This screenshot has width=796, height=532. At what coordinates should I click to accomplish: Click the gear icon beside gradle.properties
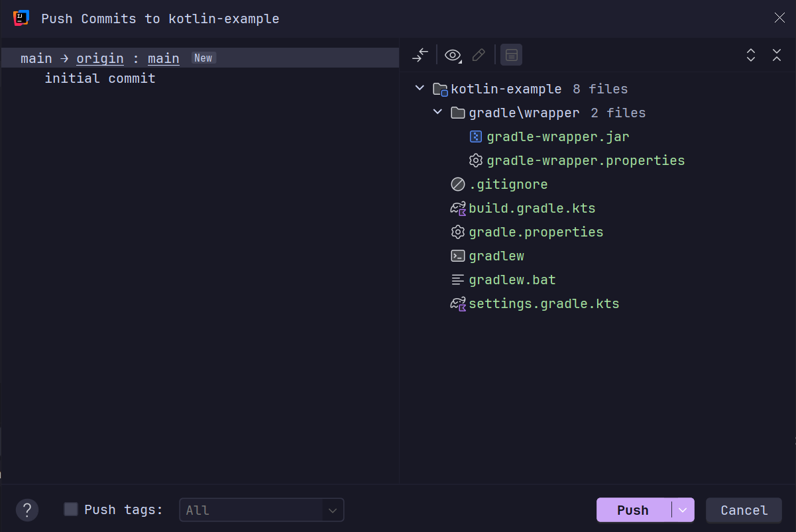click(457, 232)
